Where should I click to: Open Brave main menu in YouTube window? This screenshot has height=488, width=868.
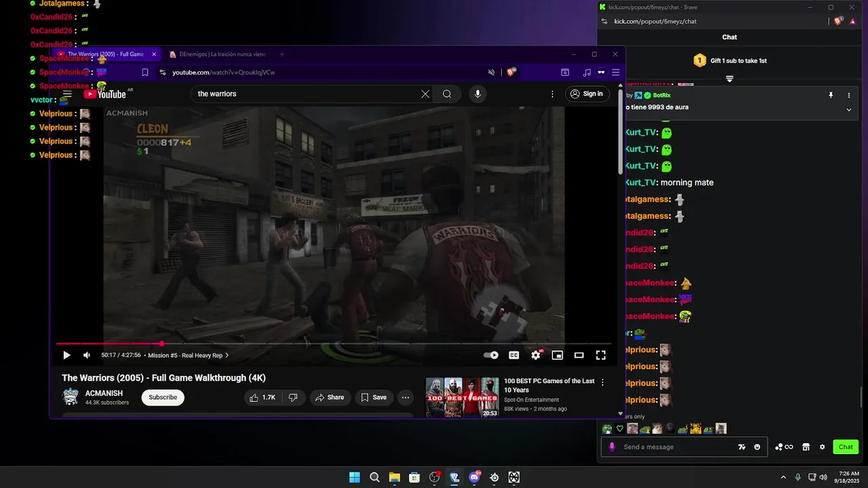click(616, 73)
